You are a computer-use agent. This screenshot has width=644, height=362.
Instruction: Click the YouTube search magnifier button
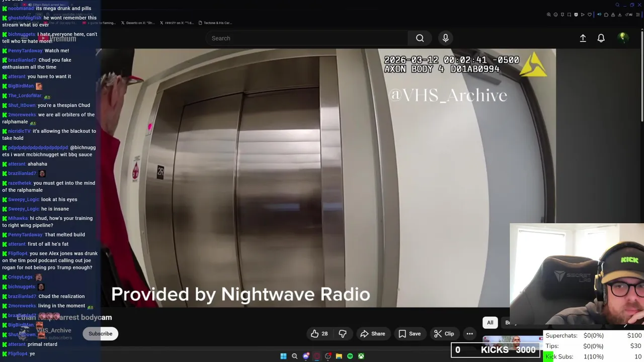tap(420, 38)
